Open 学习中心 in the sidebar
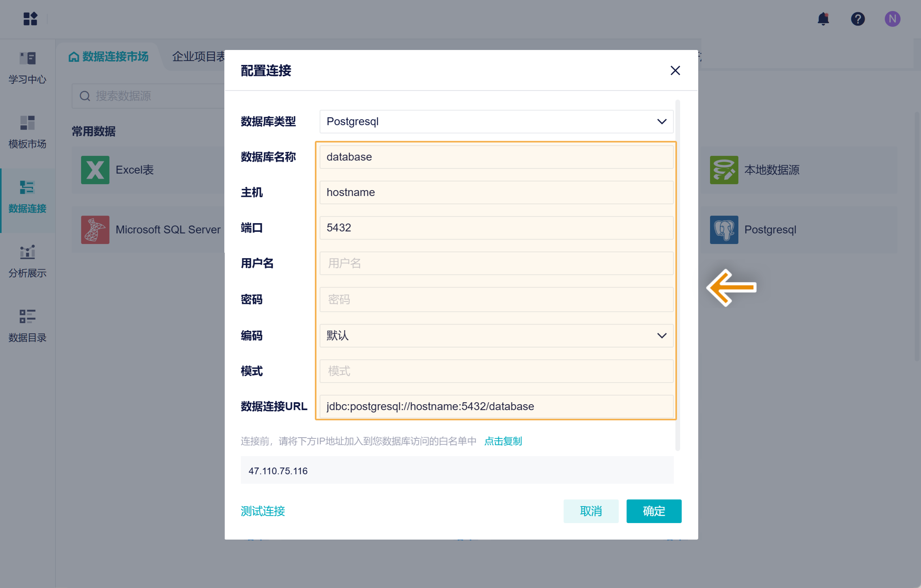This screenshot has width=921, height=588. coord(28,68)
